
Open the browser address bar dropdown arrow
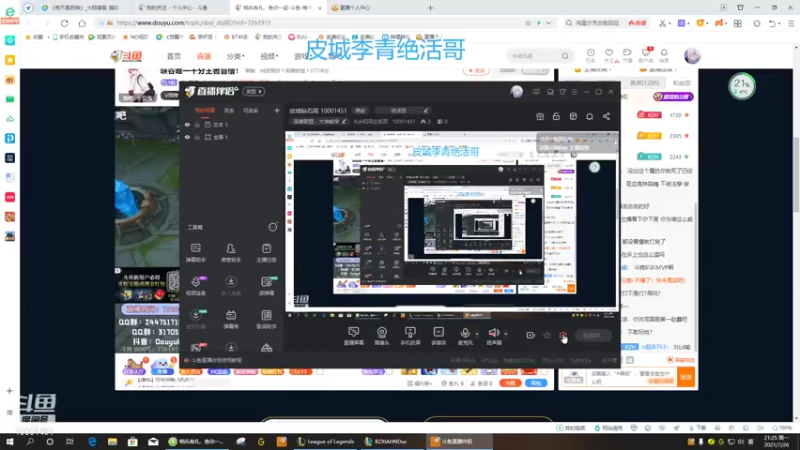[x=548, y=23]
